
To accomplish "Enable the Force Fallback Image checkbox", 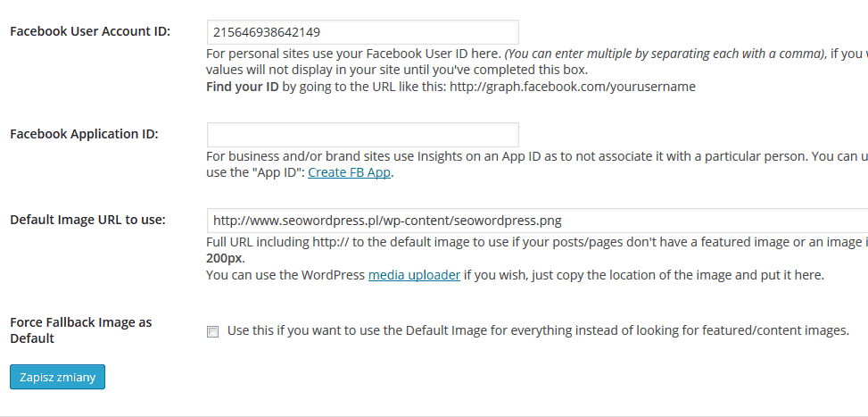I will [x=212, y=331].
